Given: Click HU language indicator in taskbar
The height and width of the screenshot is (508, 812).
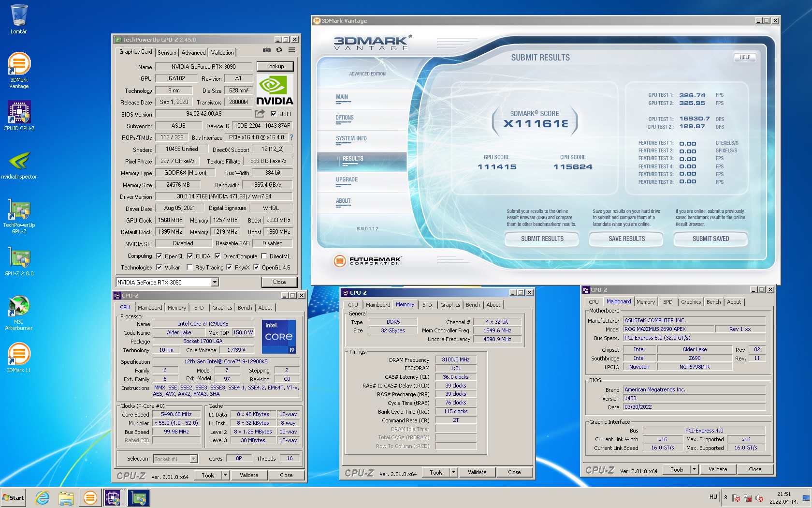Looking at the screenshot, I should point(713,497).
